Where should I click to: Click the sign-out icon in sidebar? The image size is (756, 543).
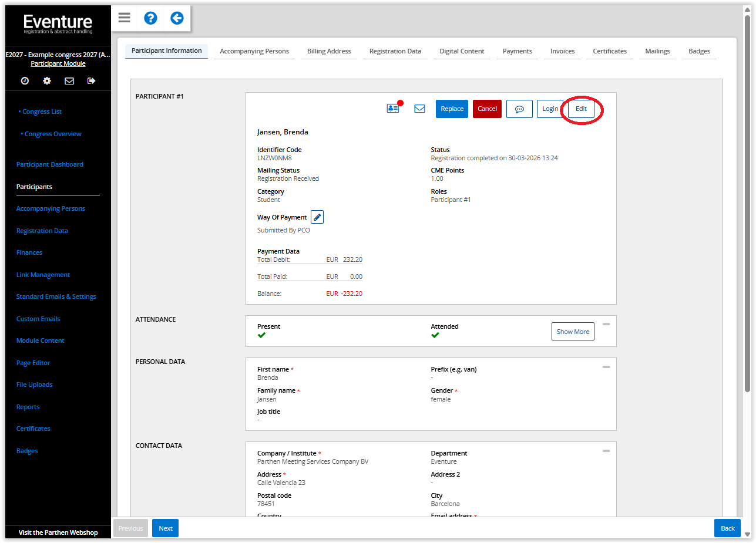[91, 81]
